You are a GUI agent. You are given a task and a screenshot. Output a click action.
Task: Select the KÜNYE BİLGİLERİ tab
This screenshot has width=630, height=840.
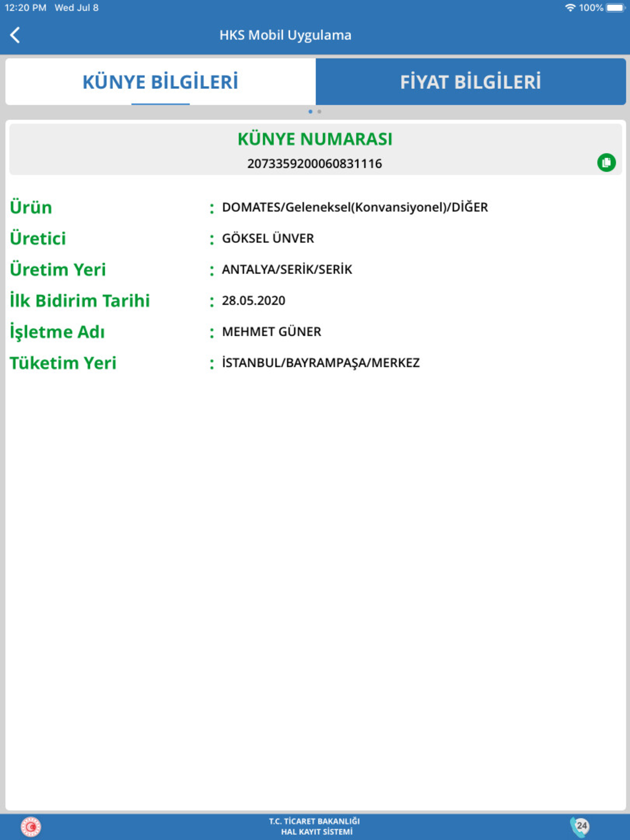click(160, 82)
